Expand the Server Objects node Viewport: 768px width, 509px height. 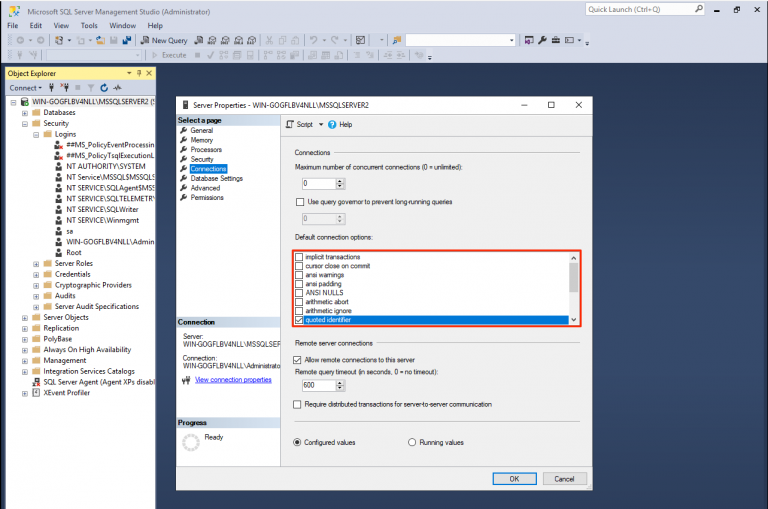24,318
